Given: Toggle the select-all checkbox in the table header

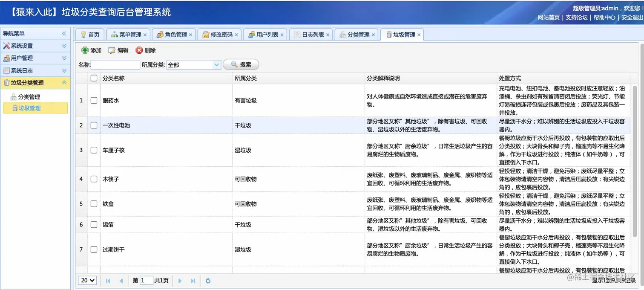Looking at the screenshot, I should [94, 78].
